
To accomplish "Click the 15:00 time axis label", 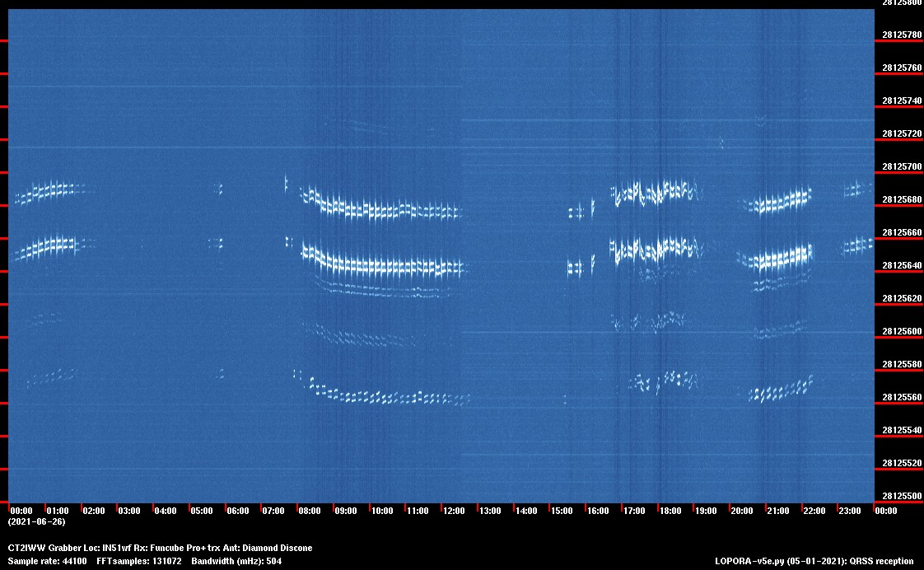I will click(562, 511).
